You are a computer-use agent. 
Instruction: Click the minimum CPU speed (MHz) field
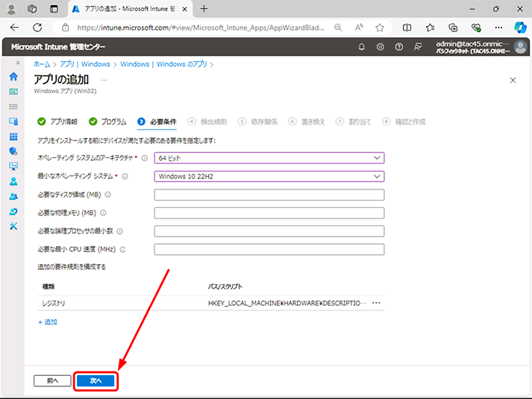coord(269,250)
